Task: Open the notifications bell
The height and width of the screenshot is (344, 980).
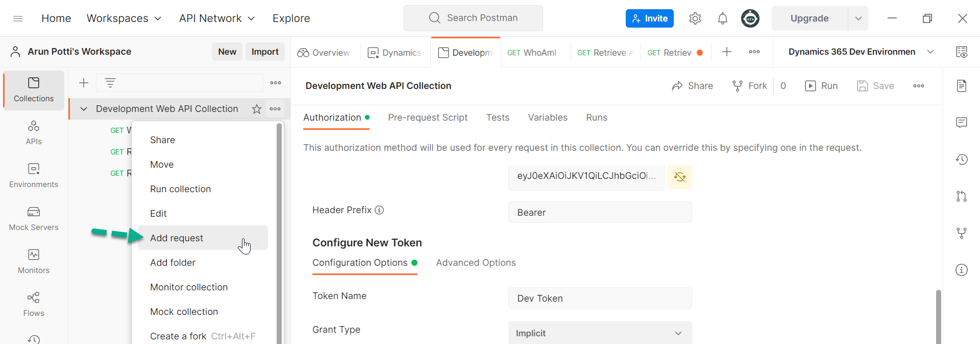Action: point(722,18)
